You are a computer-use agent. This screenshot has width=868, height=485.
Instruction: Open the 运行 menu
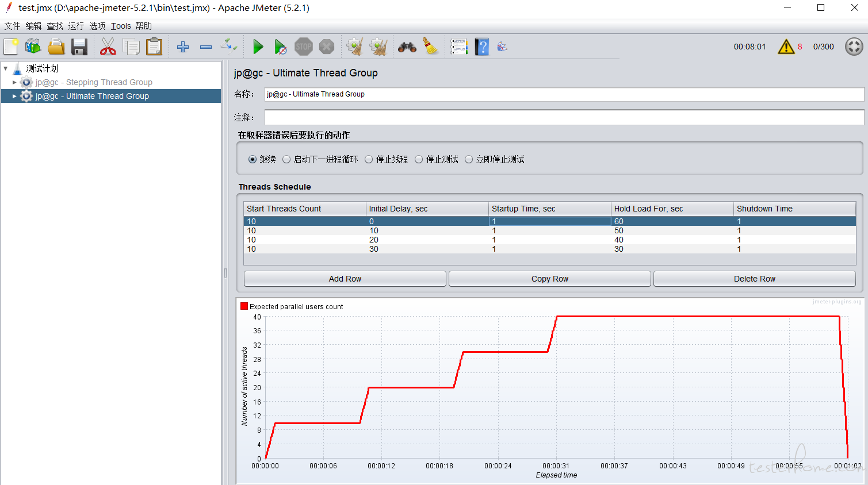point(76,26)
